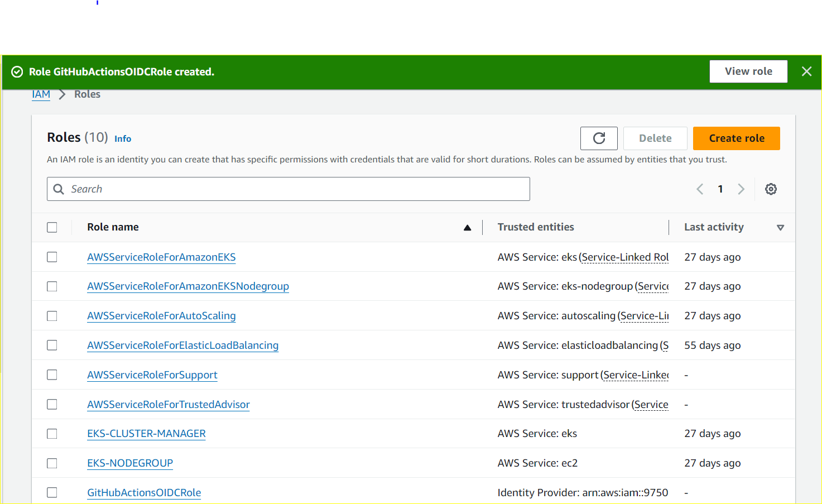Viewport: 822px width, 504px height.
Task: Select the EKS-NODEGROUP row checkbox
Action: 52,463
